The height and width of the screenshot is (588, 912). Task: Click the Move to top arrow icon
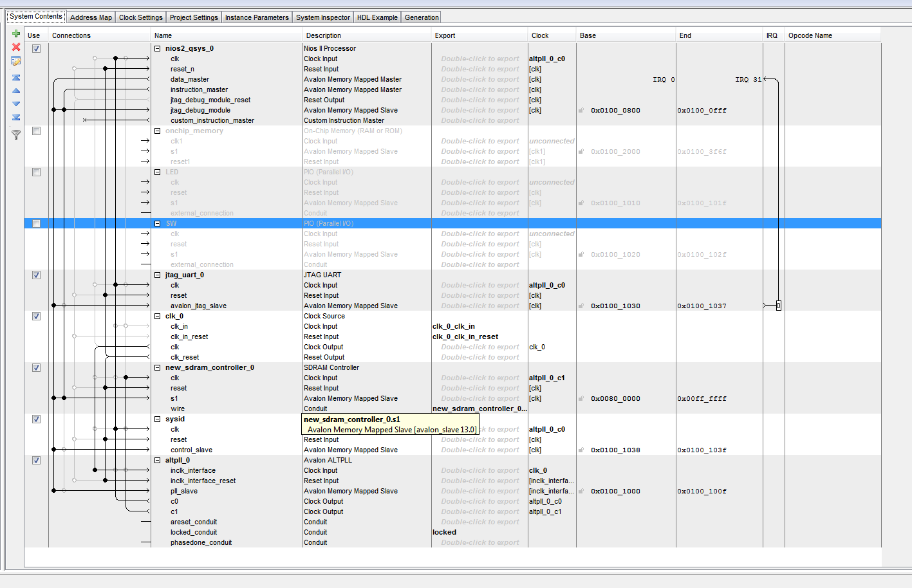click(x=16, y=77)
